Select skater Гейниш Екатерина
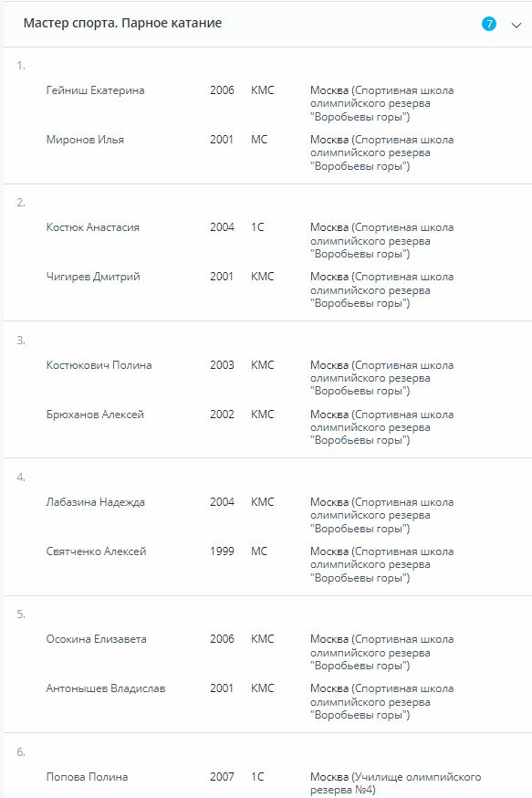The image size is (532, 798). (x=95, y=90)
